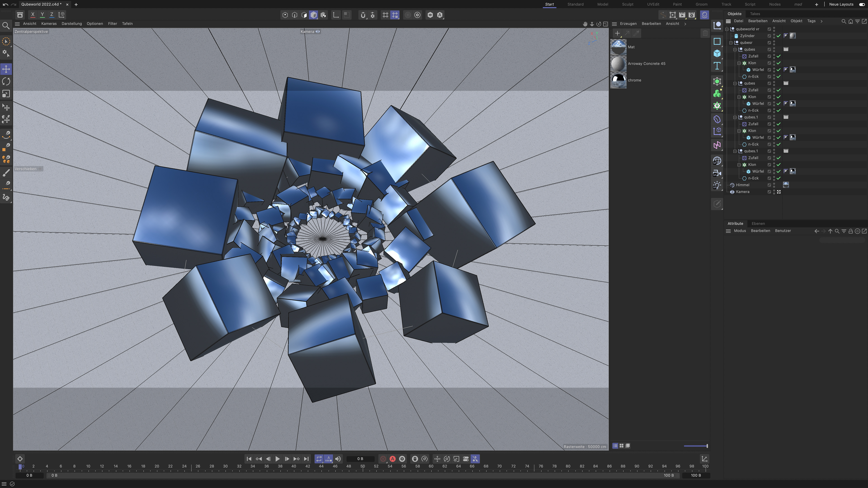Expand more material manager menus chevron
Viewport: 868px width, 488px height.
(x=685, y=24)
